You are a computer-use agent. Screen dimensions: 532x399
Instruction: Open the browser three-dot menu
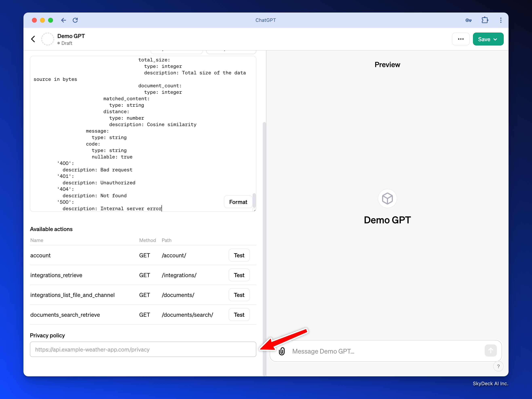(x=501, y=20)
